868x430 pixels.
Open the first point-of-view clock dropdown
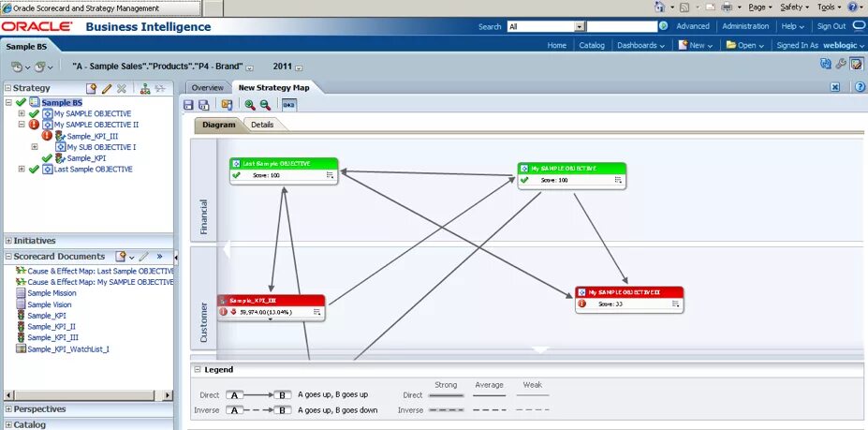coord(21,67)
